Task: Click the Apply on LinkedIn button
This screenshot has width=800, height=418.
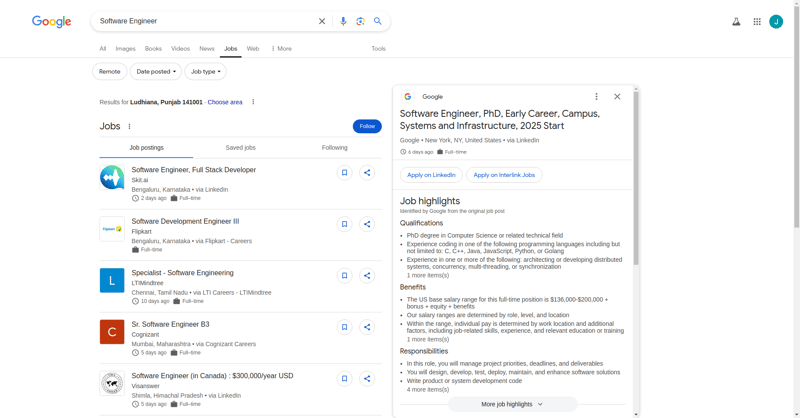Action: [431, 175]
